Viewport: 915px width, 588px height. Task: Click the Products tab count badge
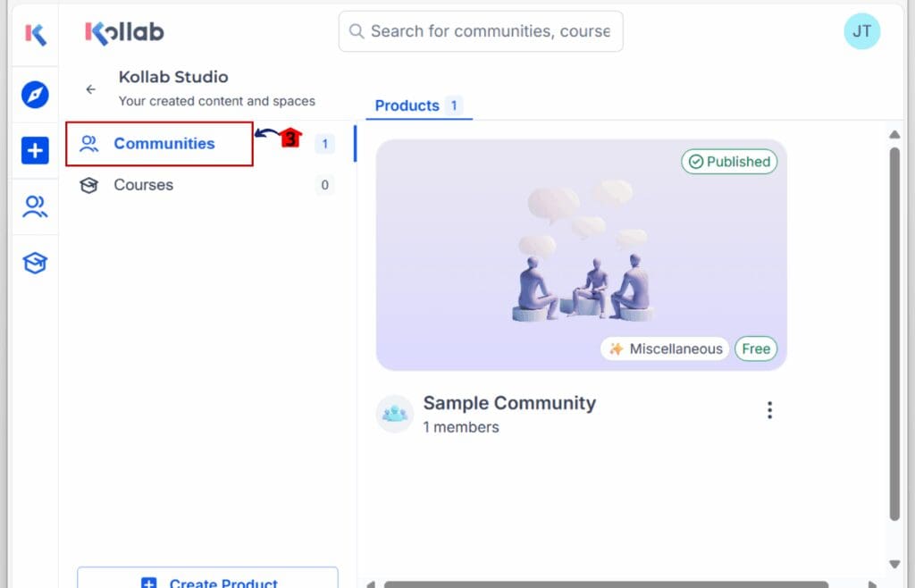click(454, 105)
